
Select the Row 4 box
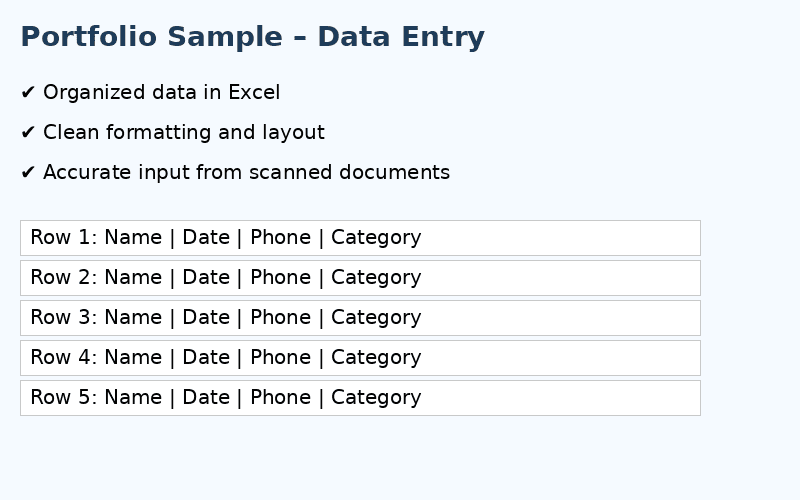pos(360,358)
